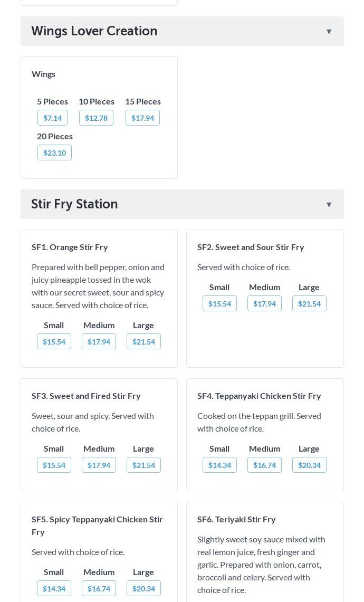Open the SF6. Teriyaki Stir Fry item

pos(236,519)
